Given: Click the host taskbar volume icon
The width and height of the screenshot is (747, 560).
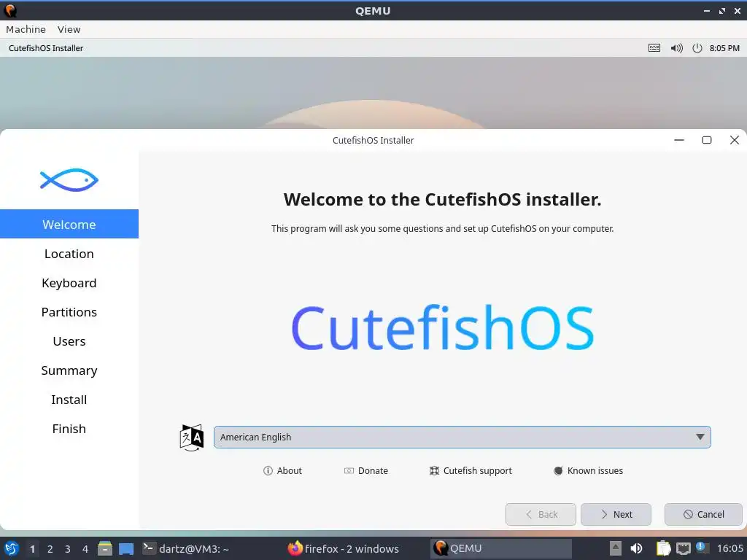Looking at the screenshot, I should tap(636, 548).
